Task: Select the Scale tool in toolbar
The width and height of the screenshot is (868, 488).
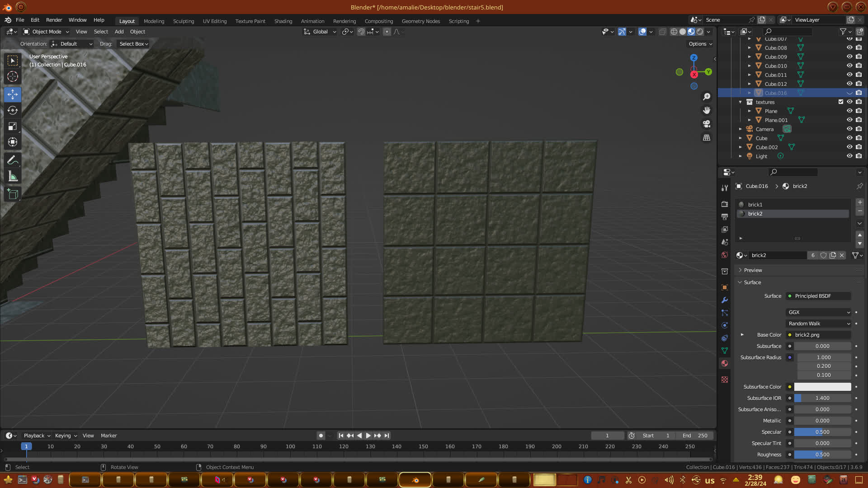Action: coord(13,127)
